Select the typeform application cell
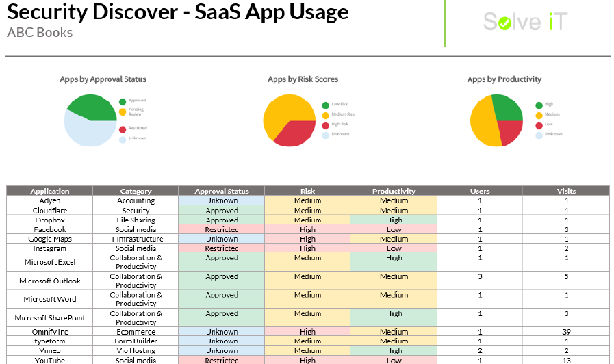 click(x=50, y=341)
